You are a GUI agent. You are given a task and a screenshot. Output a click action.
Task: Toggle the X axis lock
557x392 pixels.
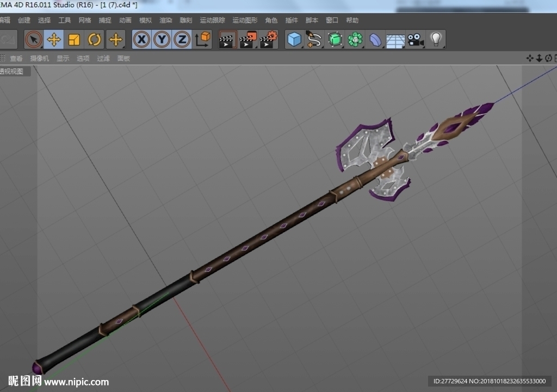(142, 39)
